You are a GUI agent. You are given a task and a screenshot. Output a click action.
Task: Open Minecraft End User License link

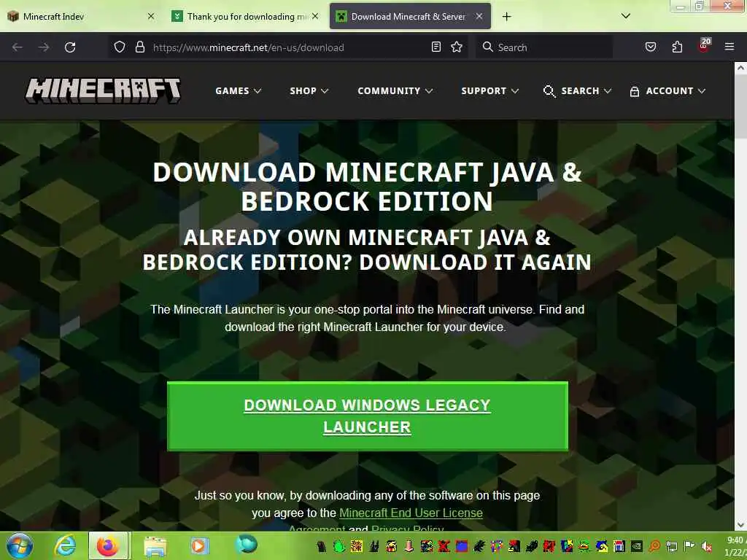411,513
